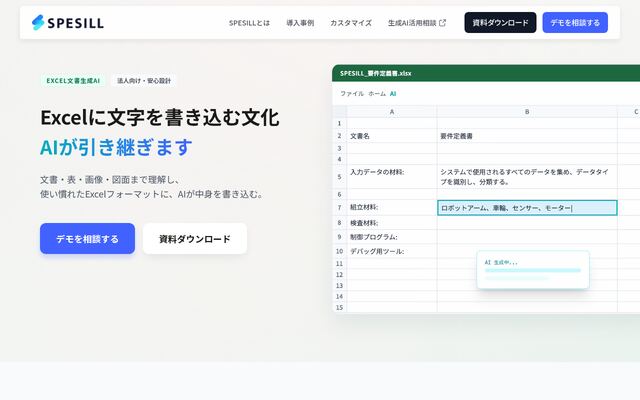
Task: Select the 検査材料: cell
Action: 392,223
